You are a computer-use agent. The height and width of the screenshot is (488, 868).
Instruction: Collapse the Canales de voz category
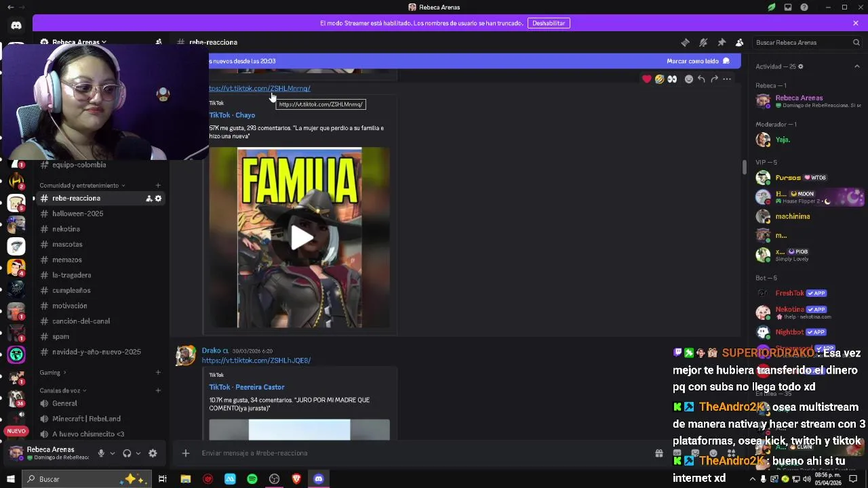click(x=62, y=390)
